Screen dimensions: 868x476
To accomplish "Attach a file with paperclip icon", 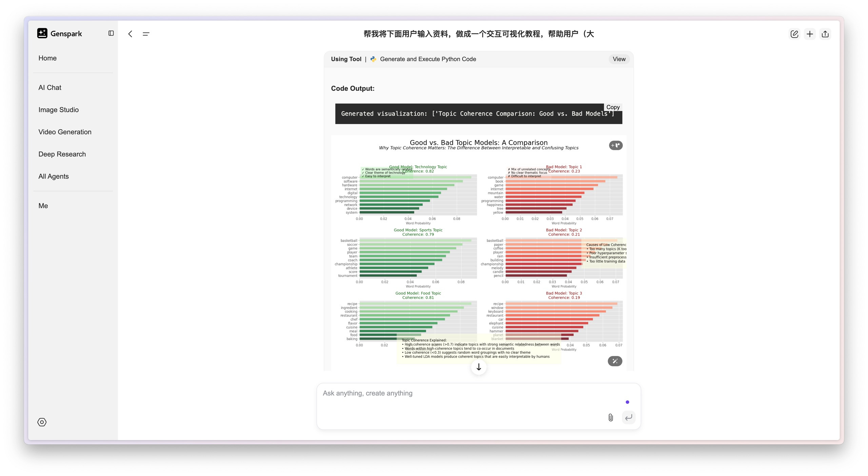I will tap(610, 417).
